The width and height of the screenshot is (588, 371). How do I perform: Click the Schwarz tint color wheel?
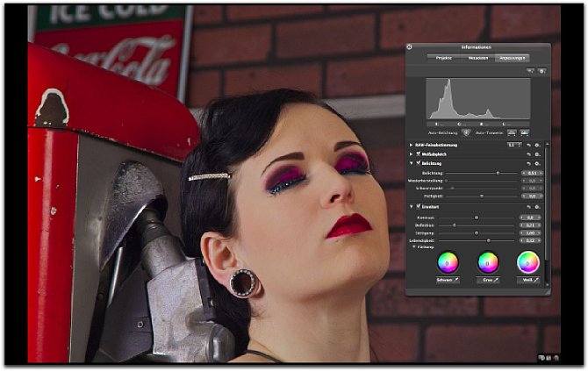(x=448, y=263)
